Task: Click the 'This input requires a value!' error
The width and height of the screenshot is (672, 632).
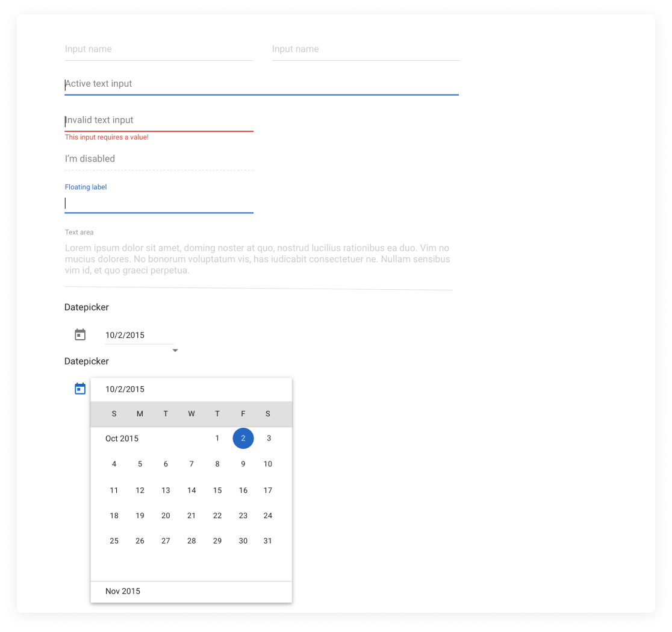Action: tap(107, 137)
